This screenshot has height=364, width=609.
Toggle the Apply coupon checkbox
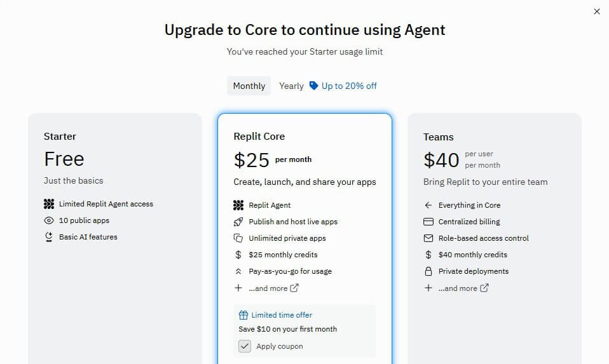click(x=245, y=346)
